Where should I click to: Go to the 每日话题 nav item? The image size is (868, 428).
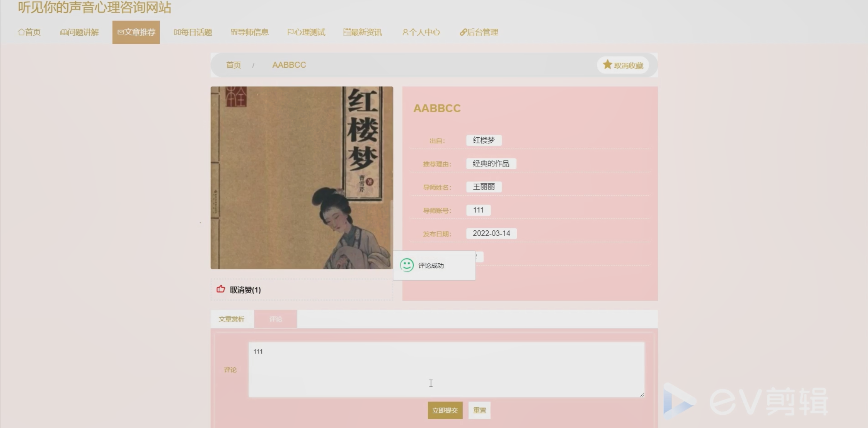coord(193,32)
